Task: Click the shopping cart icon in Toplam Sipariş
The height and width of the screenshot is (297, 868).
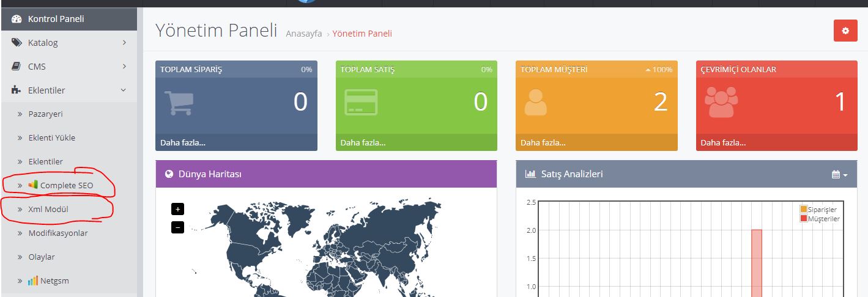Action: tap(179, 103)
